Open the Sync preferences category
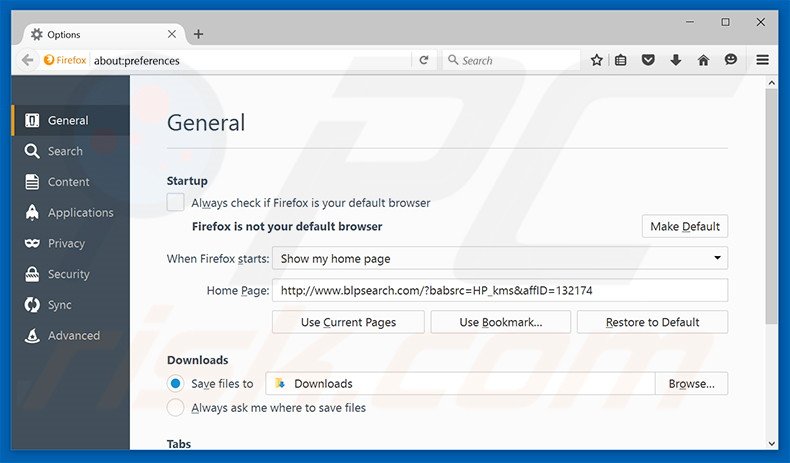The width and height of the screenshot is (790, 463). pyautogui.click(x=71, y=305)
